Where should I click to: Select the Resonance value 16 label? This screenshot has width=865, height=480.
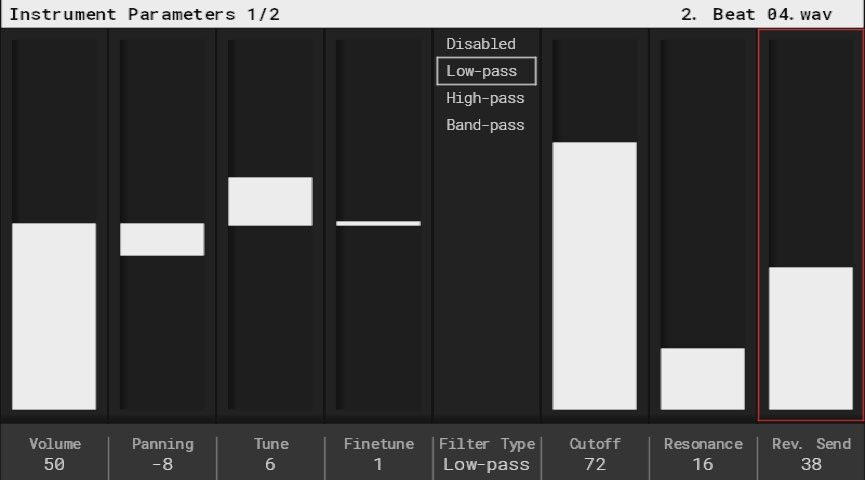coord(703,464)
